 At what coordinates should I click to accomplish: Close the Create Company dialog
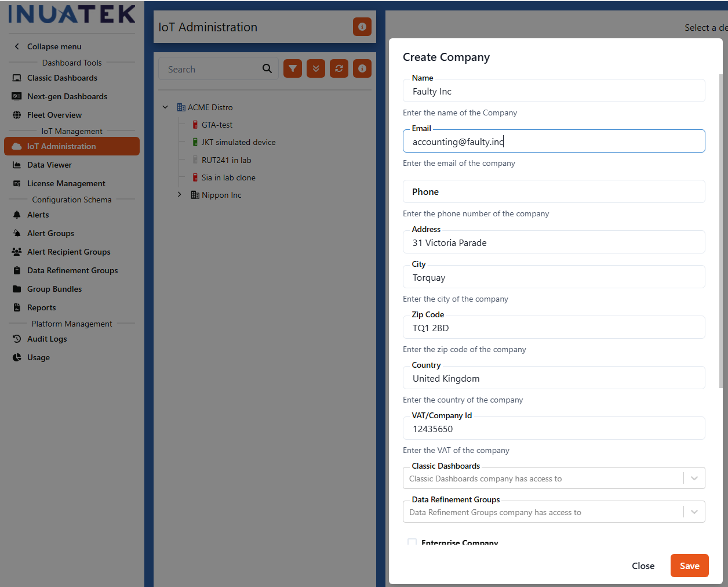643,566
